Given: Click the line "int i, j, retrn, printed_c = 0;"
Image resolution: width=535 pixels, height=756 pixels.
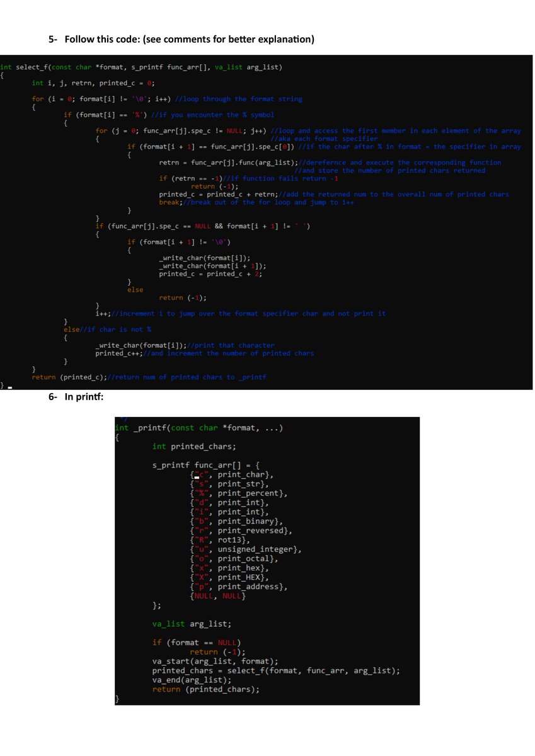Looking at the screenshot, I should [x=93, y=83].
